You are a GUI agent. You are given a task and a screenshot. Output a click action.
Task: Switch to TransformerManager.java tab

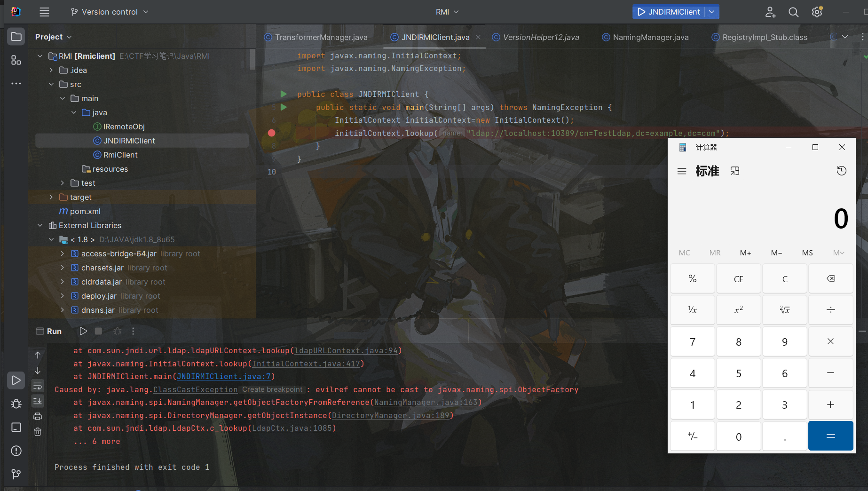click(x=316, y=37)
